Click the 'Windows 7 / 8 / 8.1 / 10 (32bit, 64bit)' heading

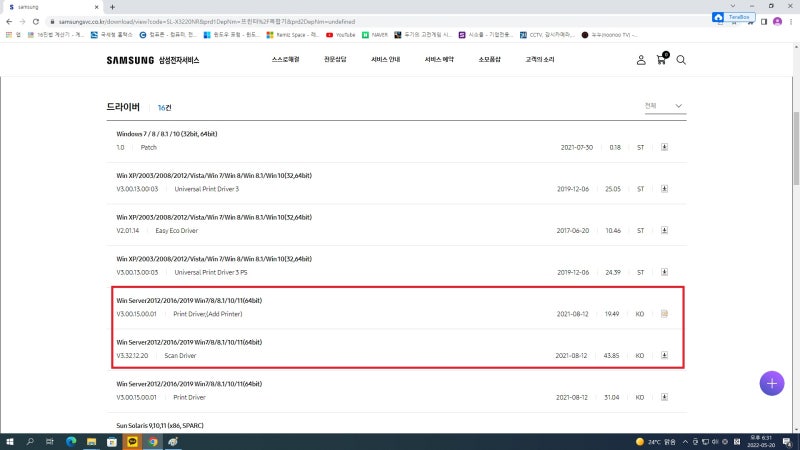coord(167,134)
